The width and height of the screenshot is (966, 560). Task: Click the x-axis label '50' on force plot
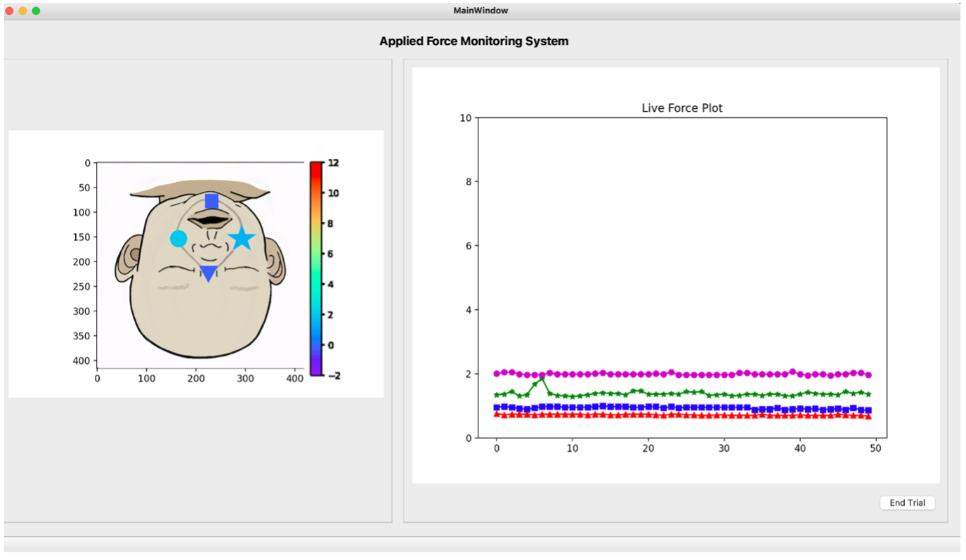click(x=877, y=448)
